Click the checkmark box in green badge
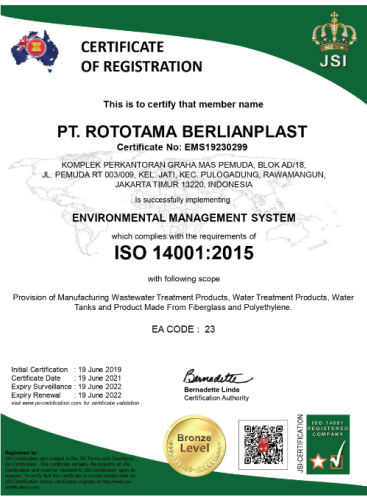The image size is (367, 500). pyautogui.click(x=337, y=456)
